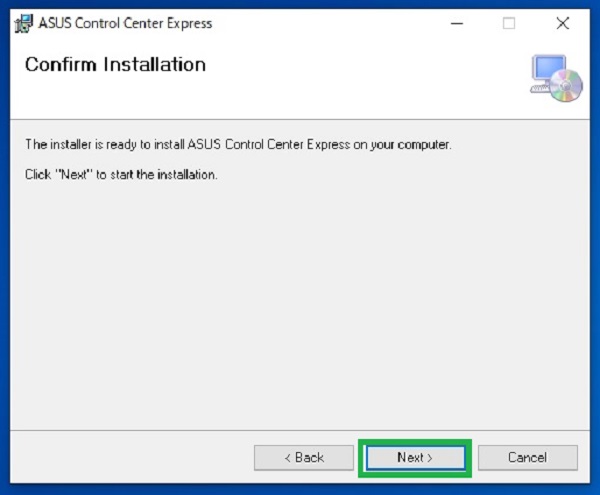Click the 'ASUS Control Center Express' window title

tap(125, 23)
